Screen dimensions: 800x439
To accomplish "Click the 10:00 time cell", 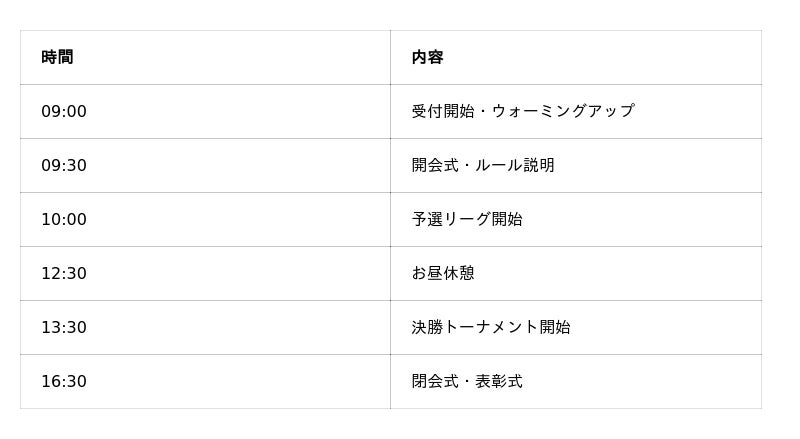I will 64,220.
